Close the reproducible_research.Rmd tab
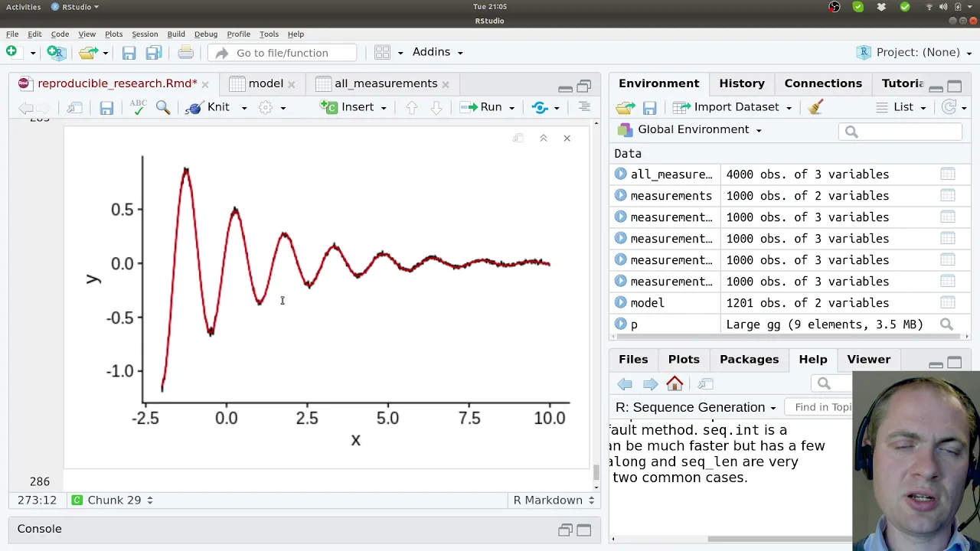 tap(205, 84)
